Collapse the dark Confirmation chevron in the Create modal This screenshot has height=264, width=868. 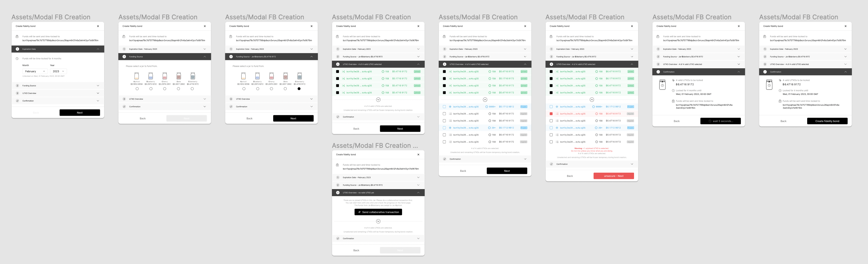coord(845,72)
